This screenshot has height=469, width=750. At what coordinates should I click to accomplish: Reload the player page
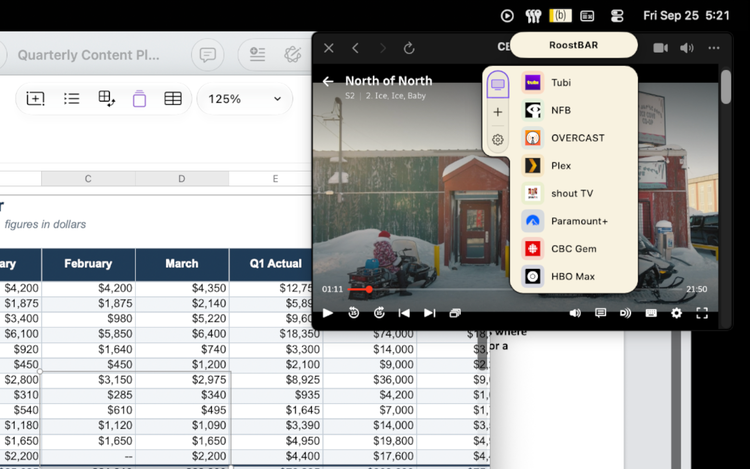[409, 48]
